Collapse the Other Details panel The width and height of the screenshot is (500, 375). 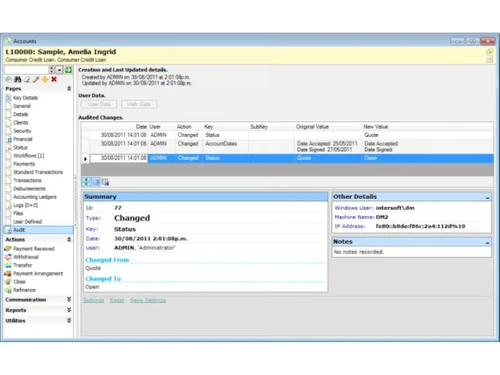(x=487, y=197)
